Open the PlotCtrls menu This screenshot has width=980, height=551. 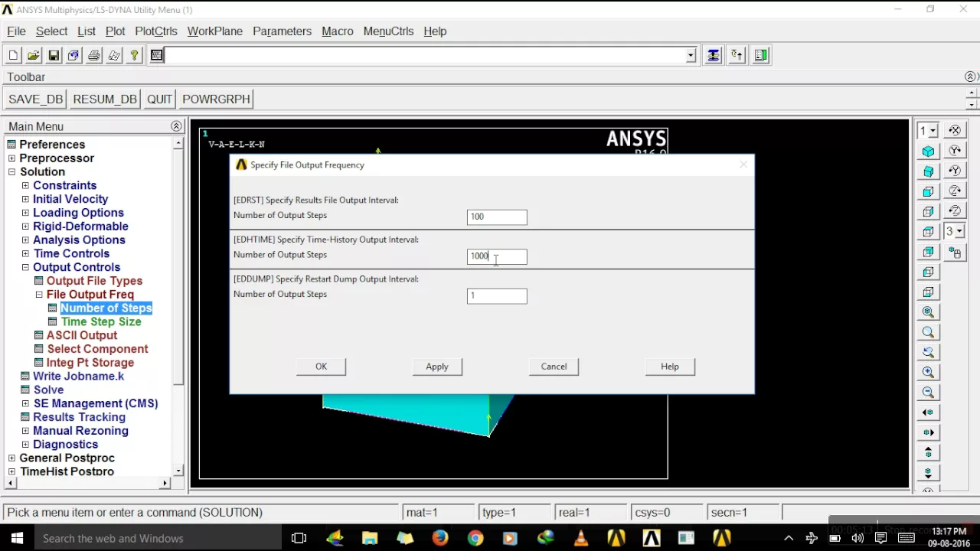click(156, 31)
